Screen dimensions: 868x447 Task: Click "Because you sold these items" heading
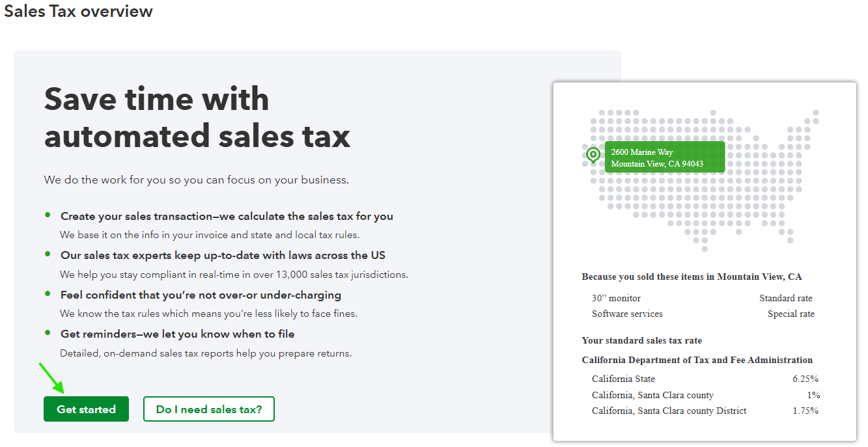tap(692, 277)
